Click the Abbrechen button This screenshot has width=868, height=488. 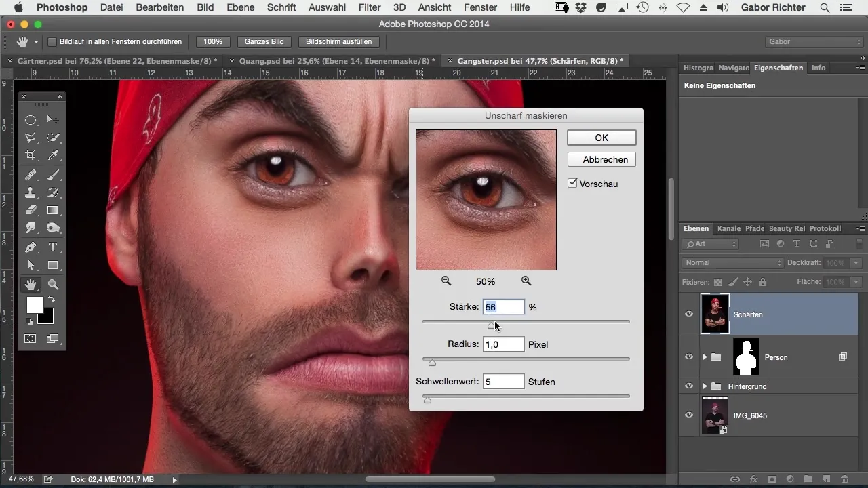click(x=601, y=159)
